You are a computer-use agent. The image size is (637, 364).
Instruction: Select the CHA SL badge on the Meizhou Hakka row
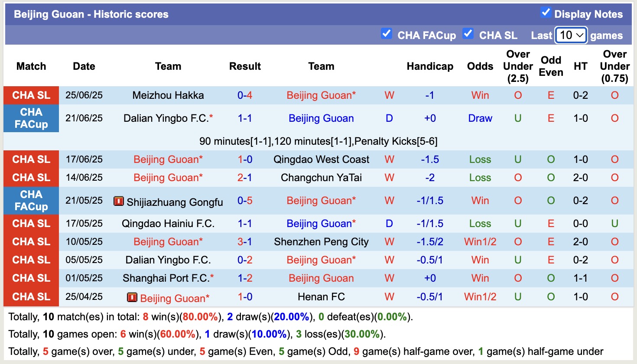pyautogui.click(x=31, y=95)
